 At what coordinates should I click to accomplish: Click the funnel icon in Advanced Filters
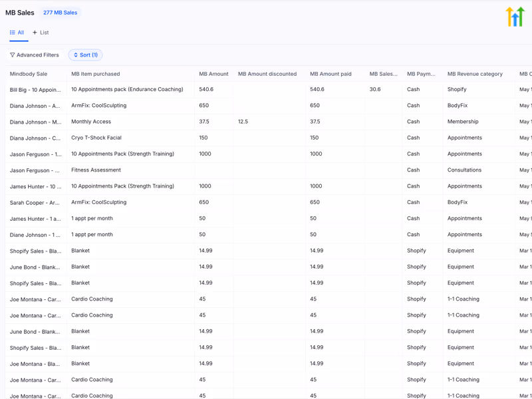coord(12,55)
